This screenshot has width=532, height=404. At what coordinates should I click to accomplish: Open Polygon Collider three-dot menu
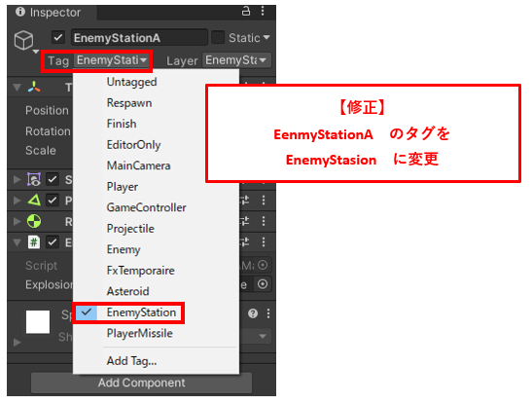coord(264,201)
